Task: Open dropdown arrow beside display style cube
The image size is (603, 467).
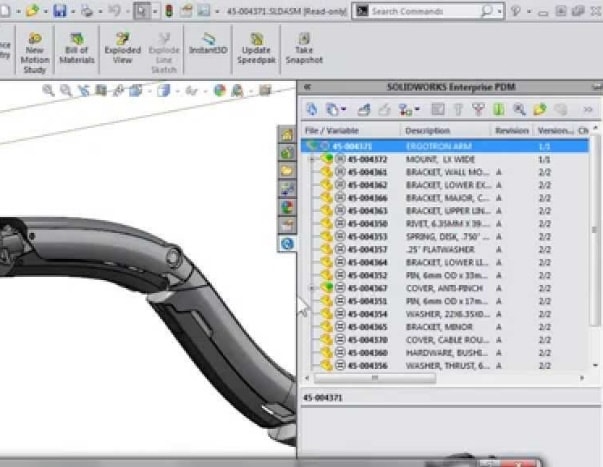Action: [x=177, y=91]
